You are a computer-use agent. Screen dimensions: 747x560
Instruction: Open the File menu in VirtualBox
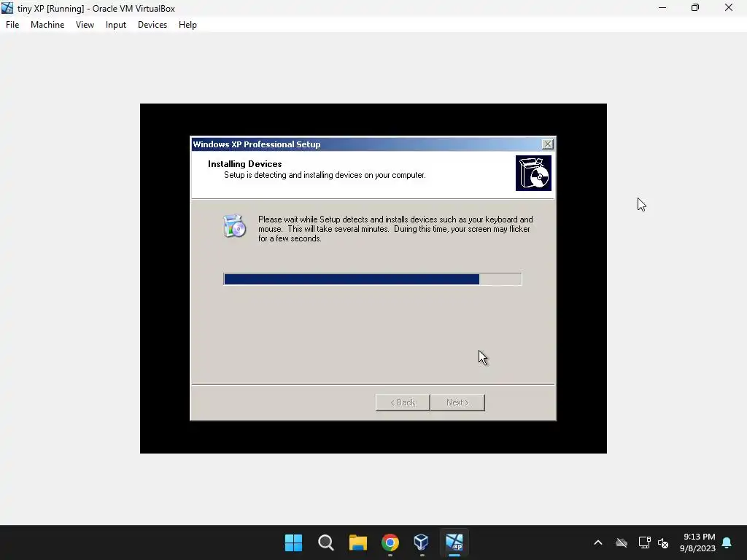pyautogui.click(x=12, y=25)
